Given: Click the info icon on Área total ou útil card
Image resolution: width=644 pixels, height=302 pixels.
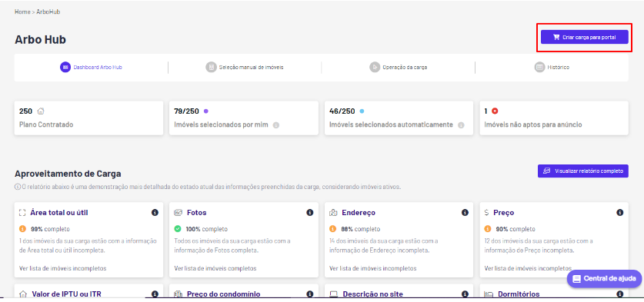Looking at the screenshot, I should (155, 213).
